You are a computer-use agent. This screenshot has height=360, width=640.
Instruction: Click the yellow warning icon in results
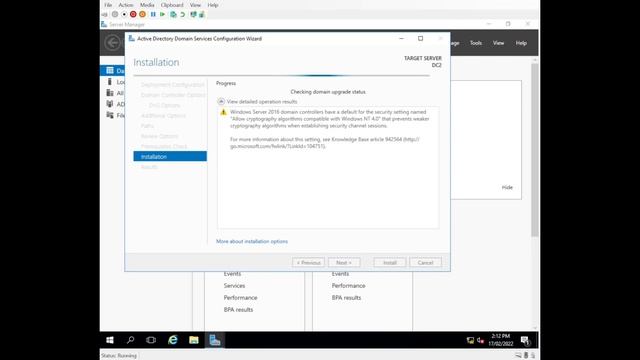(x=223, y=112)
